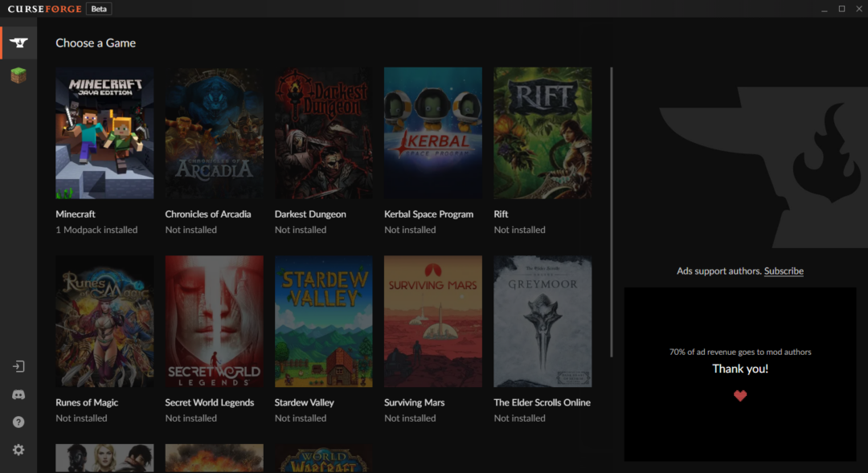Click the 'Darkest Dungeon' title text
This screenshot has width=868, height=473.
pos(310,214)
